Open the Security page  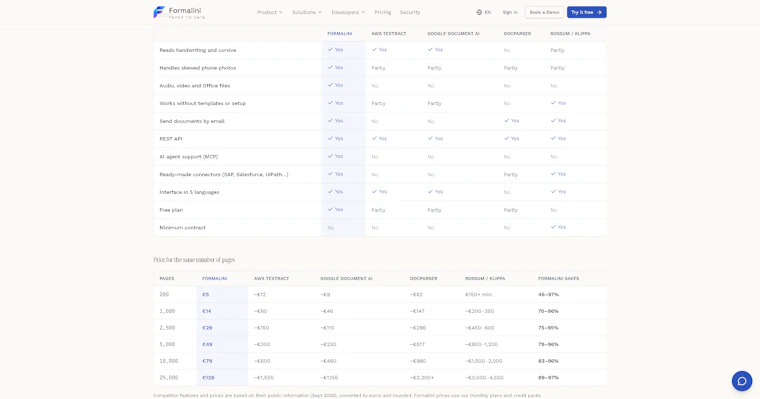[x=410, y=12]
